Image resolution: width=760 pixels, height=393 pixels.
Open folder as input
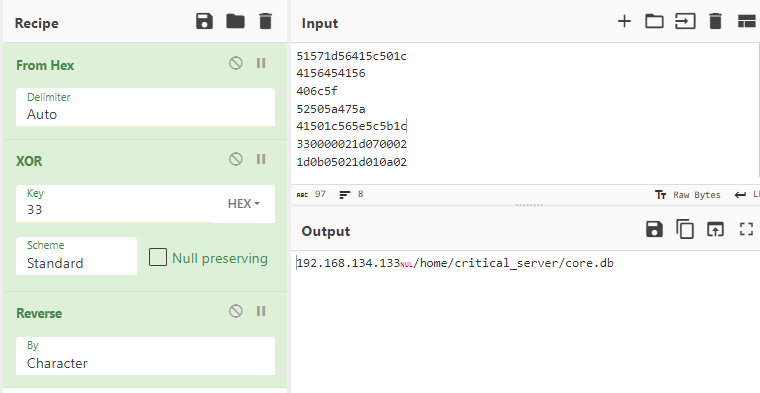tap(654, 21)
